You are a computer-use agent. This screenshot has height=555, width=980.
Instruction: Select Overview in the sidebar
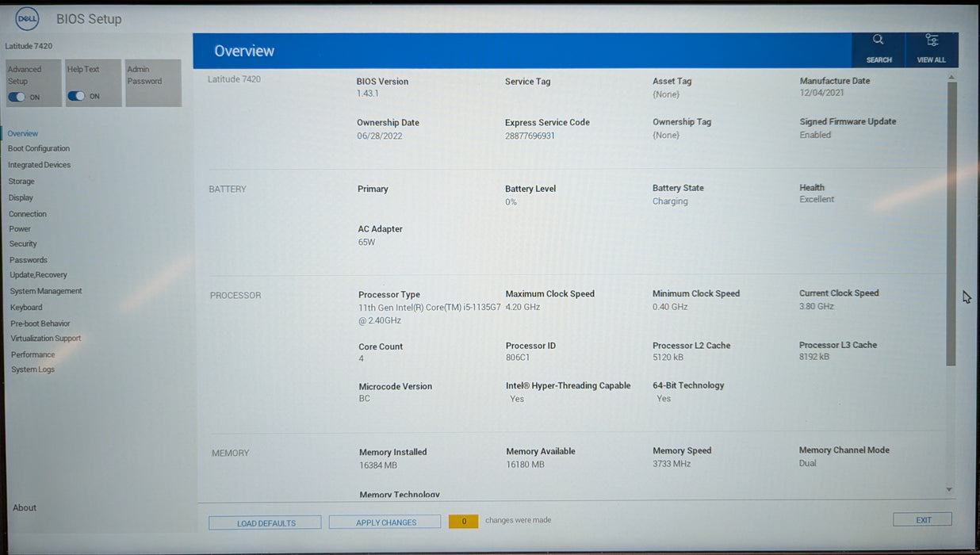23,134
